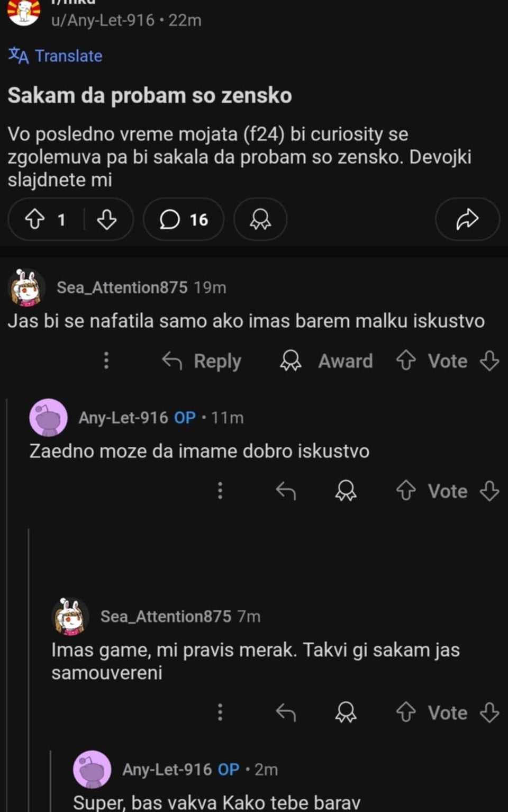Click award icon on OP's 11m comment

point(346,491)
